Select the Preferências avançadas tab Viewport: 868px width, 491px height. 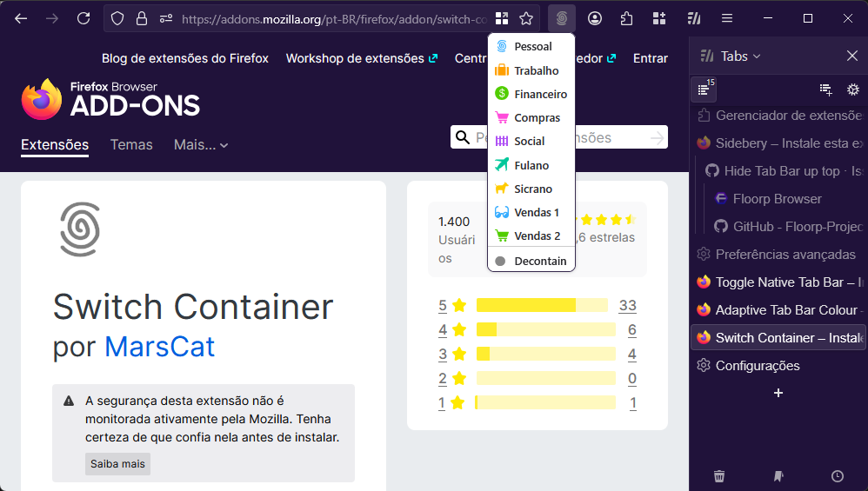pyautogui.click(x=778, y=255)
